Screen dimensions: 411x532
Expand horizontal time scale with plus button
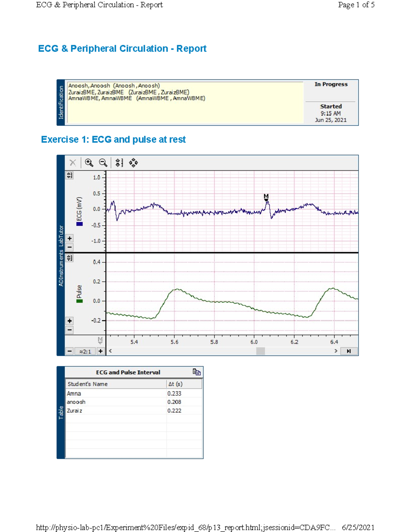point(100,351)
